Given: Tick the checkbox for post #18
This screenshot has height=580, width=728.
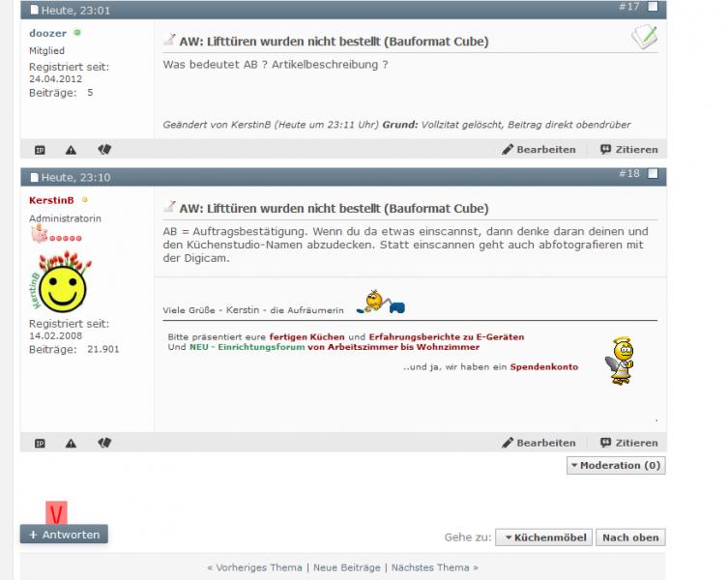Looking at the screenshot, I should [653, 174].
